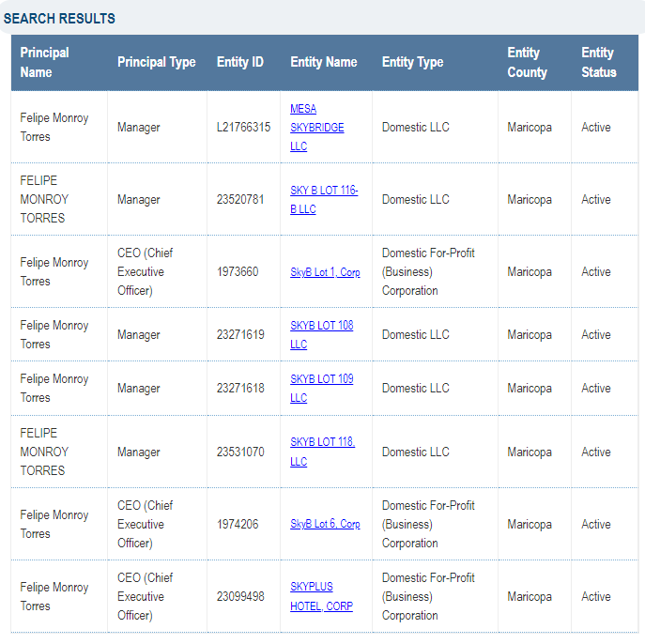Click entity ID 23520781 cell
This screenshot has width=645, height=644.
(x=240, y=200)
